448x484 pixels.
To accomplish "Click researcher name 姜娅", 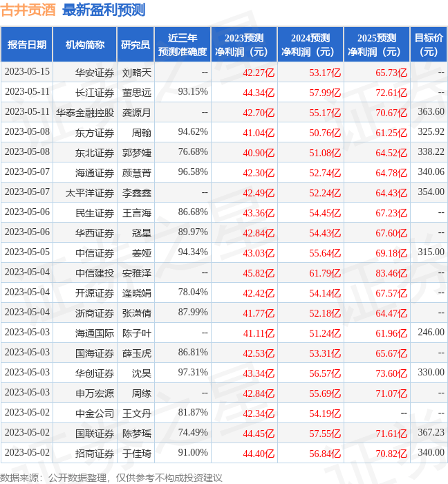I will click(x=142, y=253).
